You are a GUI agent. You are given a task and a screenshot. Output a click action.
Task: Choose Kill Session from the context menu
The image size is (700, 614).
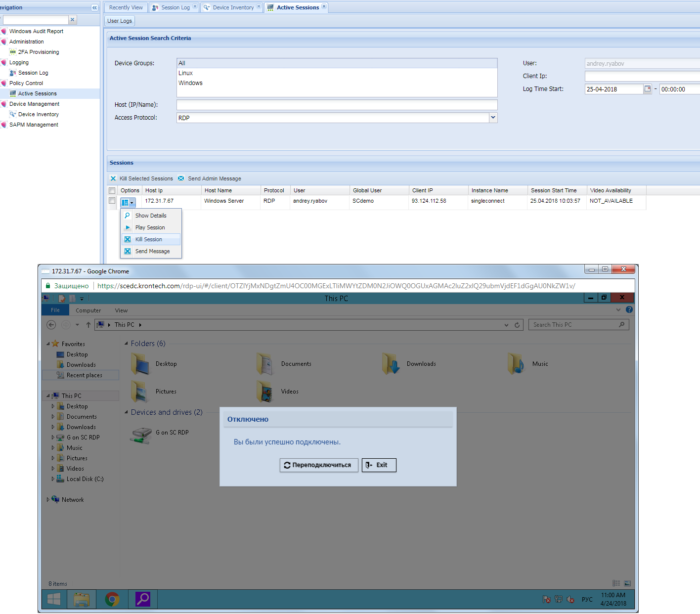pyautogui.click(x=149, y=239)
